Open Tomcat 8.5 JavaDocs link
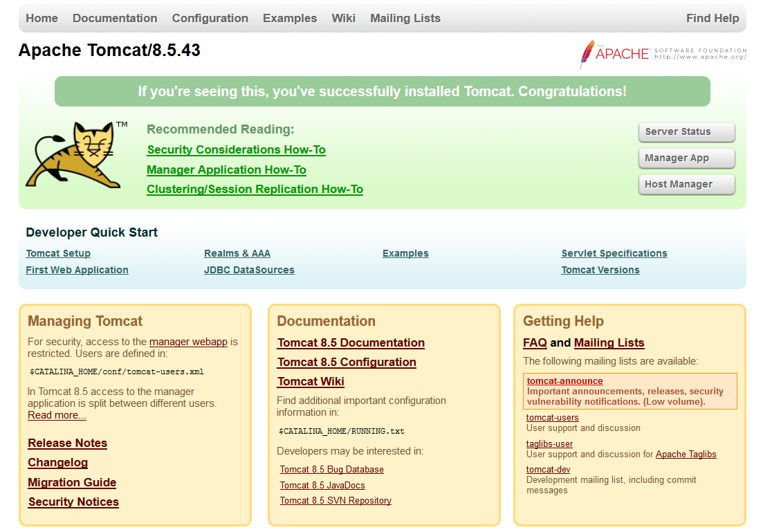 click(x=322, y=485)
